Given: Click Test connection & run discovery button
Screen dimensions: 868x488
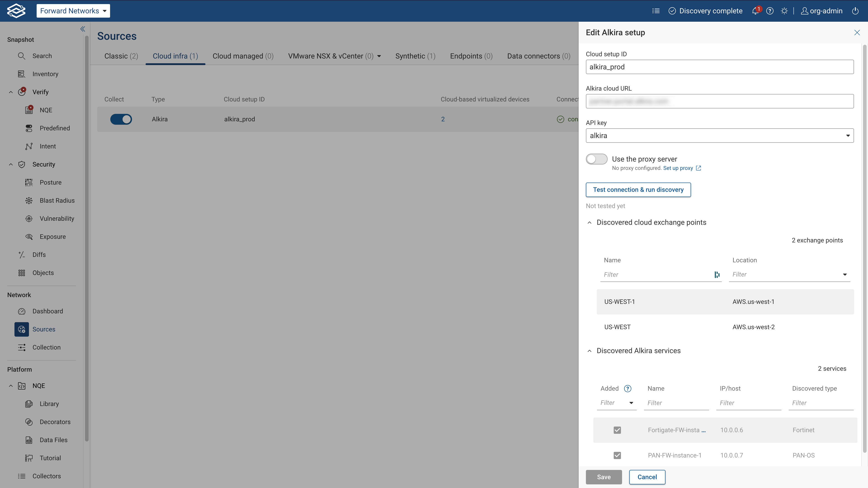Looking at the screenshot, I should [638, 190].
